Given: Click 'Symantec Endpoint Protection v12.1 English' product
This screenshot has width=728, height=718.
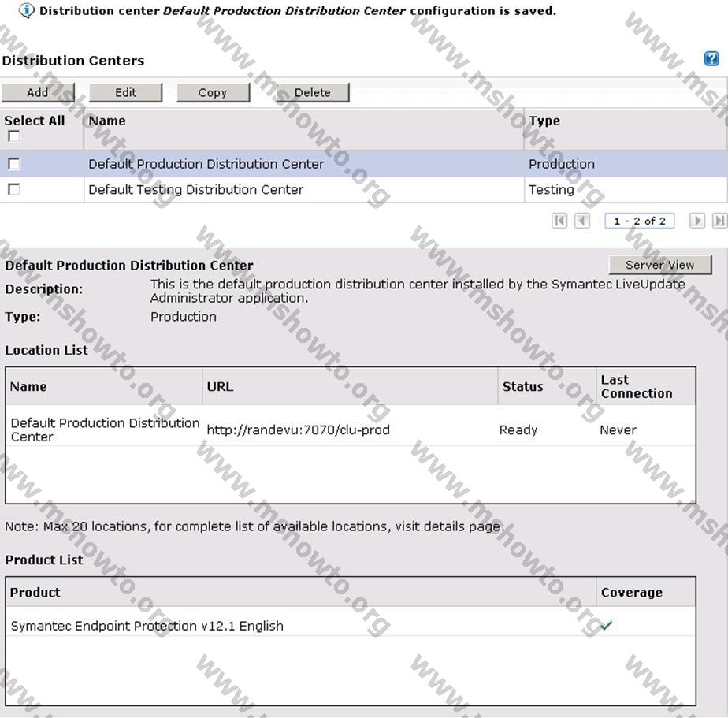Looking at the screenshot, I should 147,626.
